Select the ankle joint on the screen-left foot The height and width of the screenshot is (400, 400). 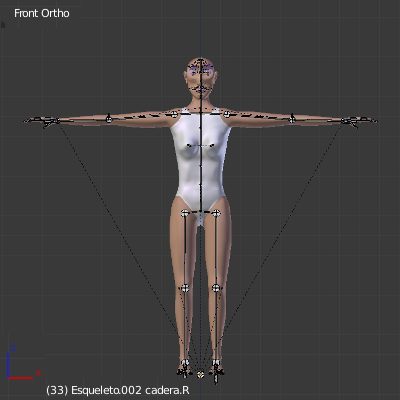(185, 362)
